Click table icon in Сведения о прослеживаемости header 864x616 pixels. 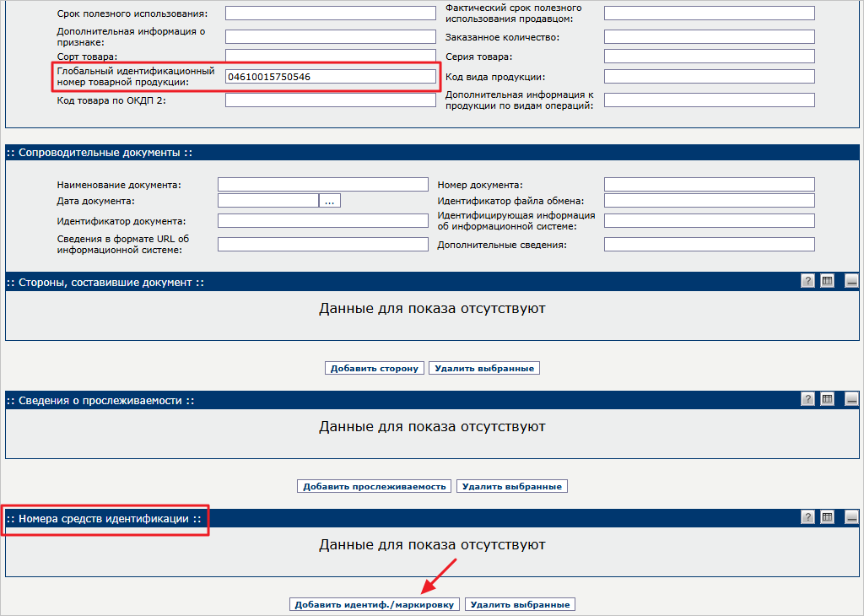click(x=828, y=399)
